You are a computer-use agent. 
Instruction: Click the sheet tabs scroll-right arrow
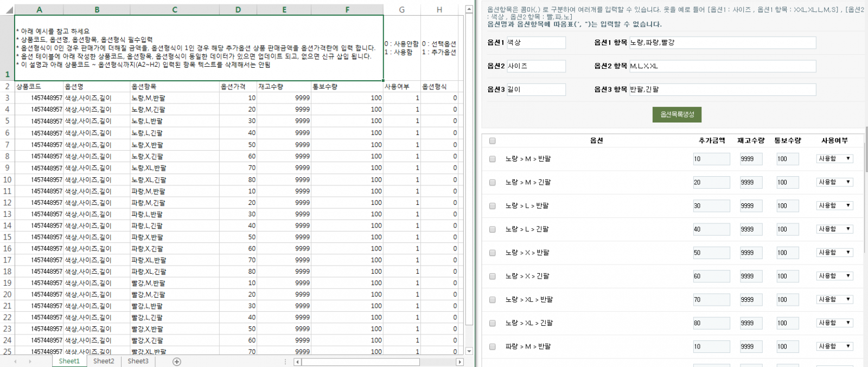click(x=30, y=362)
